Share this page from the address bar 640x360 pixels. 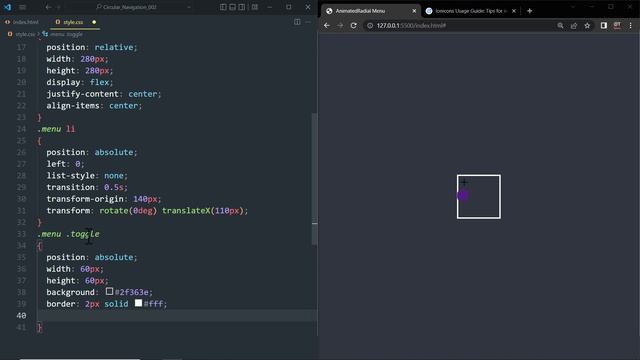[574, 25]
